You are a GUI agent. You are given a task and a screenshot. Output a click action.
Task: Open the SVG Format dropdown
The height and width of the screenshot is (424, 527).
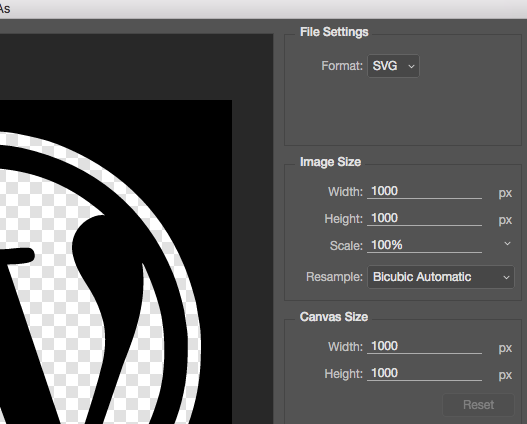[393, 66]
